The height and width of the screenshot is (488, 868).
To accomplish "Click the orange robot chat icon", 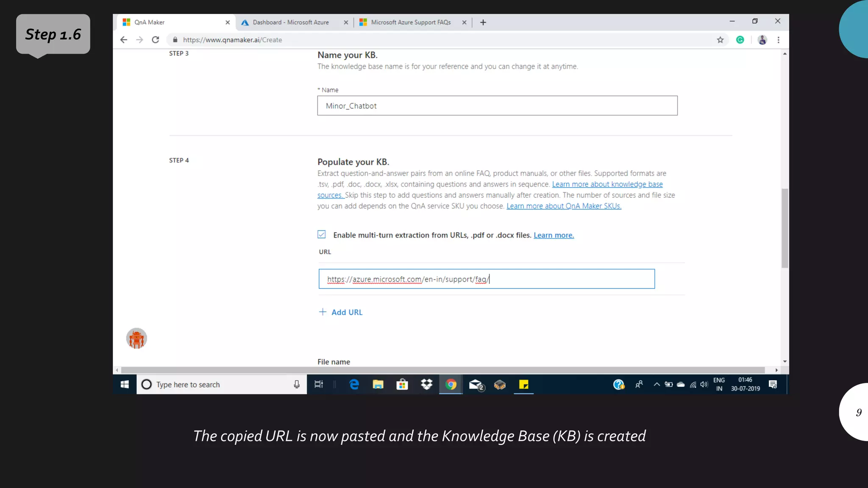I will [x=136, y=338].
